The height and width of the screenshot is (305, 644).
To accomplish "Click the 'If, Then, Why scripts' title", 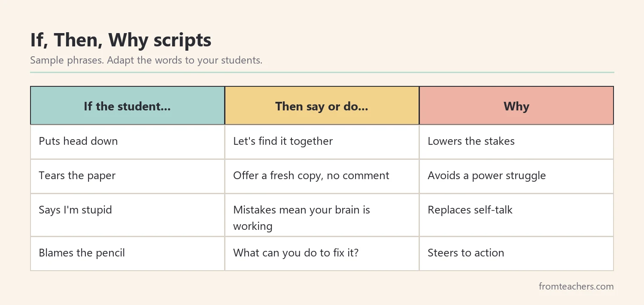I will pos(121,40).
